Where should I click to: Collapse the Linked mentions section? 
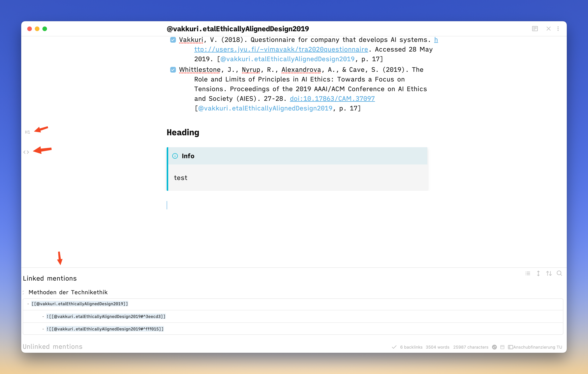coord(50,279)
